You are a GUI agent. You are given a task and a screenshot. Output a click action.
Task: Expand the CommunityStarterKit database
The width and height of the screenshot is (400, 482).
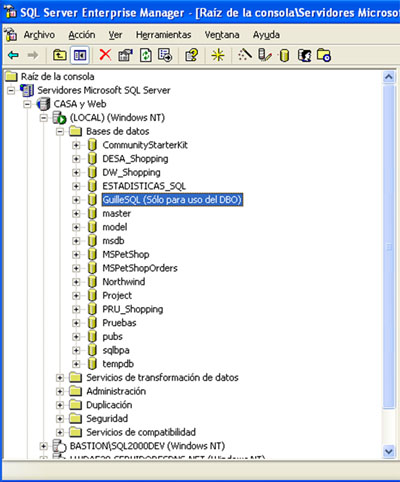76,145
